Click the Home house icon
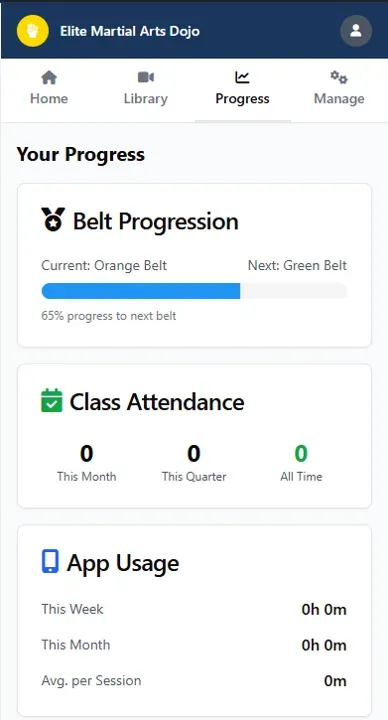 [49, 78]
